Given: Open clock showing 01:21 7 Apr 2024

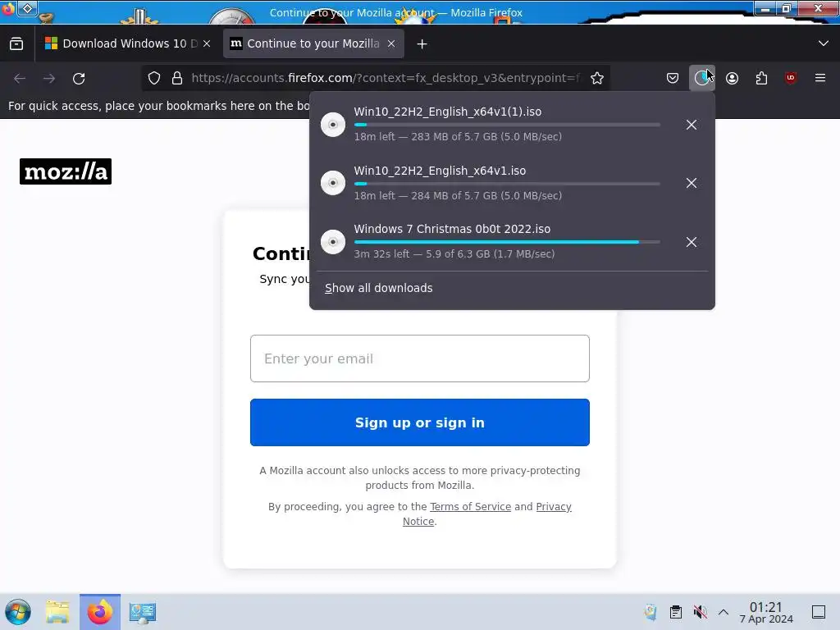Looking at the screenshot, I should (766, 612).
